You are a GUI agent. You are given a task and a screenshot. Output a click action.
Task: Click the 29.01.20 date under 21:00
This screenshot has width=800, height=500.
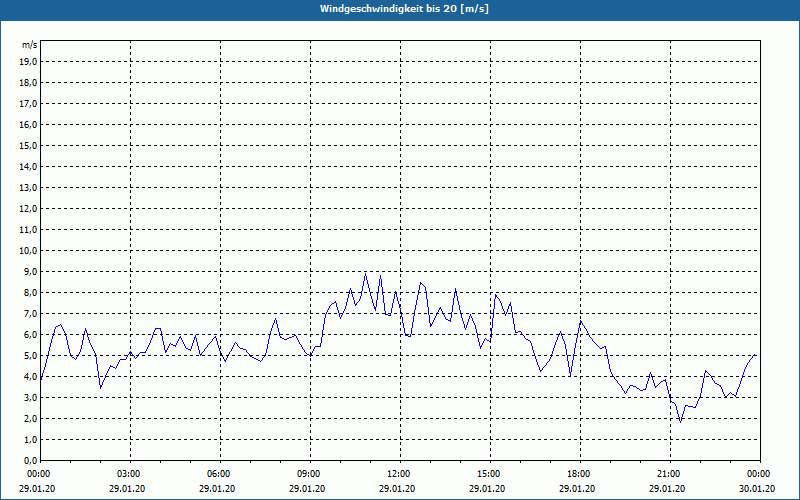(x=667, y=489)
